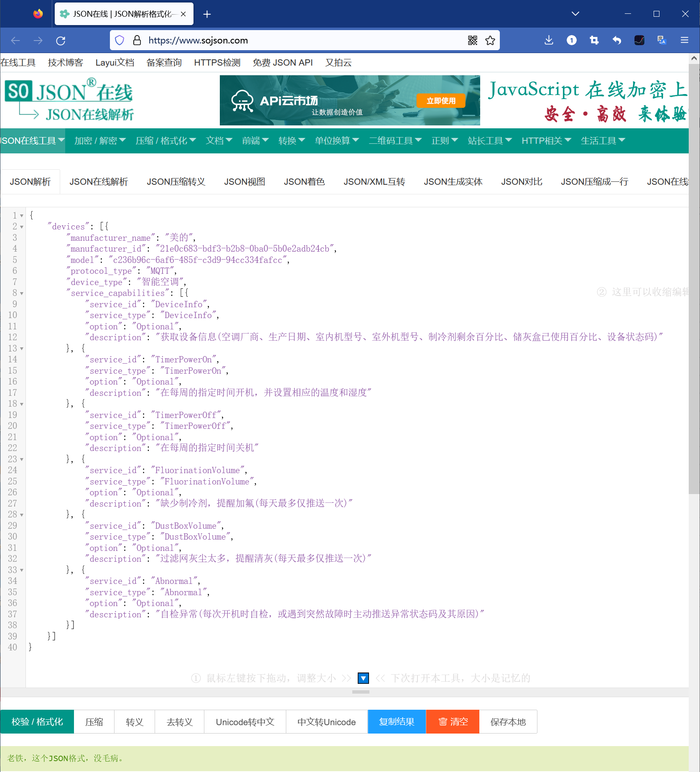Open 免费 JSON API link
This screenshot has height=772, width=700.
(x=283, y=63)
